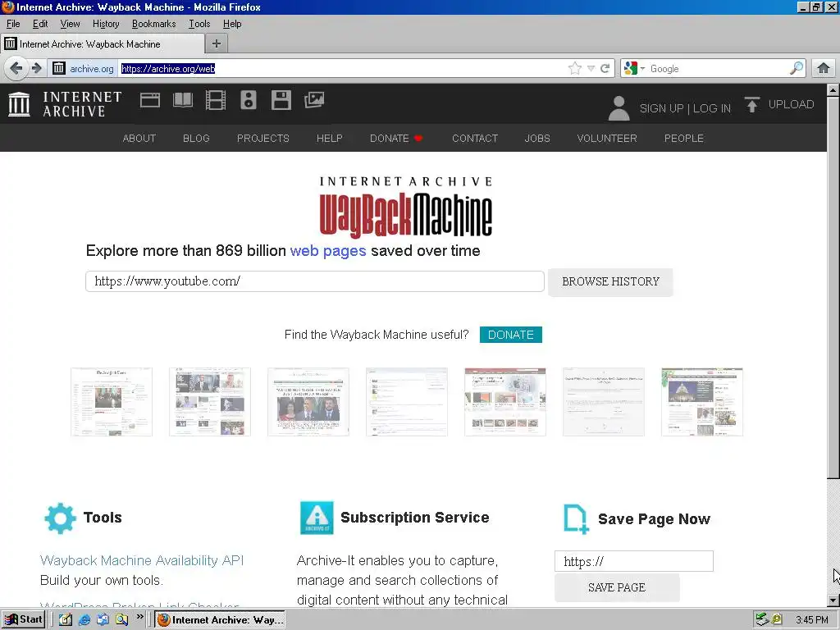This screenshot has height=630, width=840.
Task: Open the Web section icon in Archive header
Action: click(150, 100)
